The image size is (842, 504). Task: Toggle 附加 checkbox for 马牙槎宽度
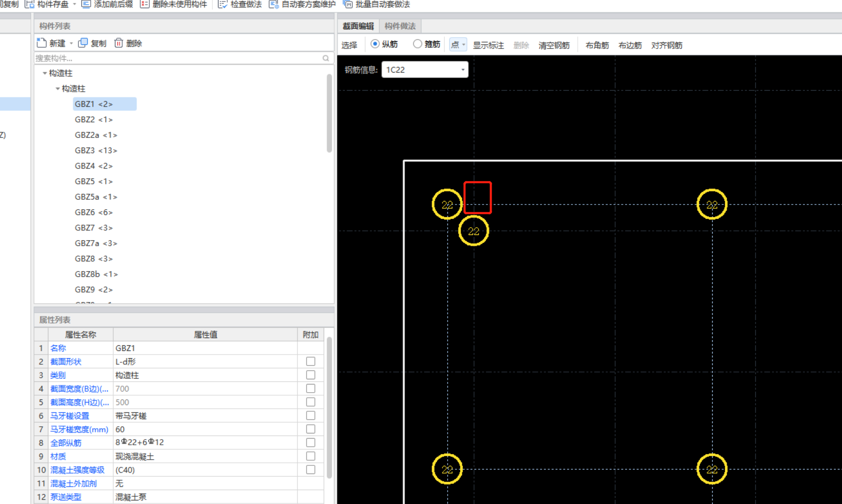[x=310, y=429]
